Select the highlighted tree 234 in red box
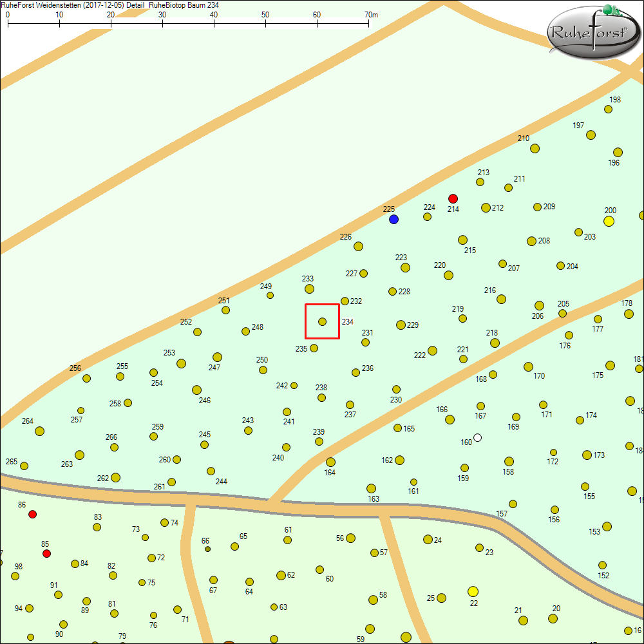 point(322,321)
